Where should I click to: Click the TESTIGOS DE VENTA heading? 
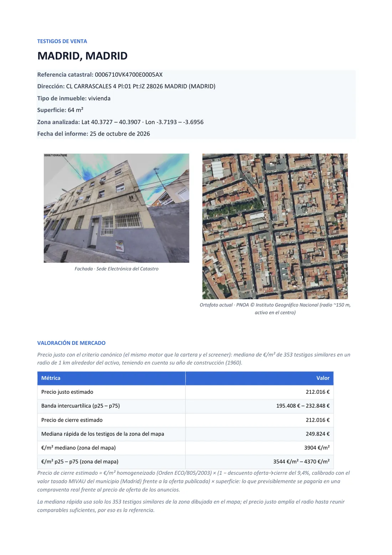coord(62,41)
